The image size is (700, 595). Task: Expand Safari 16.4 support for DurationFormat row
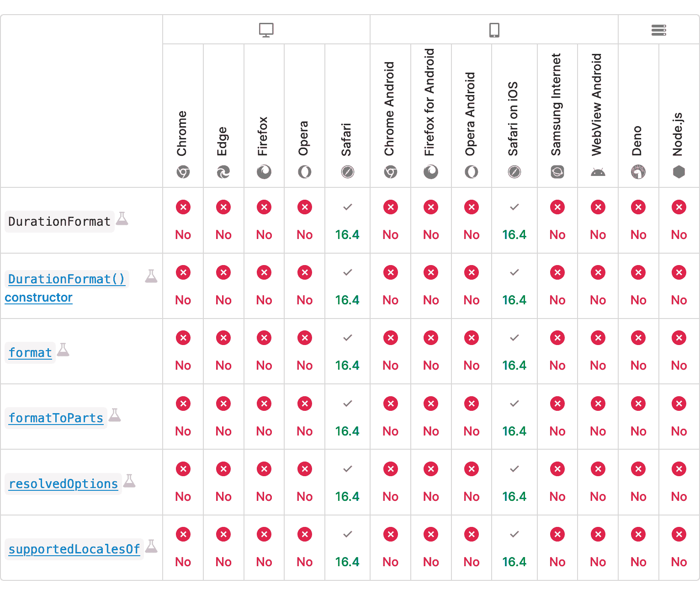pos(347,221)
